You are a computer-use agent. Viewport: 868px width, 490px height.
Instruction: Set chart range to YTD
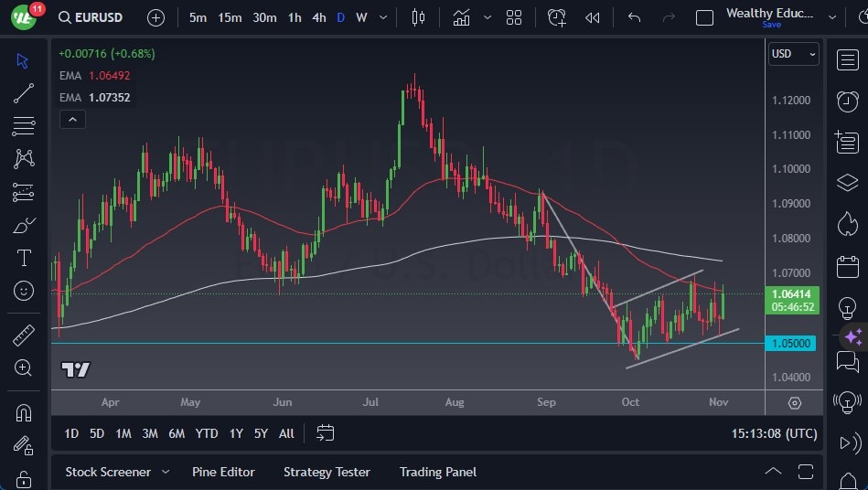click(x=207, y=433)
